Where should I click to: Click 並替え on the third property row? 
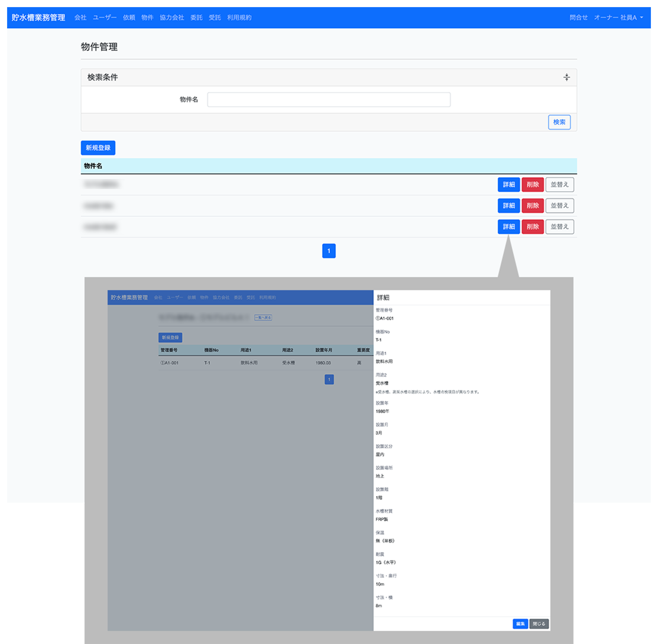(x=560, y=227)
